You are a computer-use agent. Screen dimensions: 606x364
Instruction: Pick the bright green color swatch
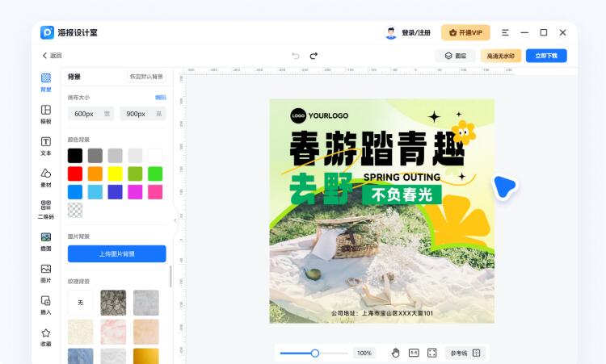click(155, 174)
